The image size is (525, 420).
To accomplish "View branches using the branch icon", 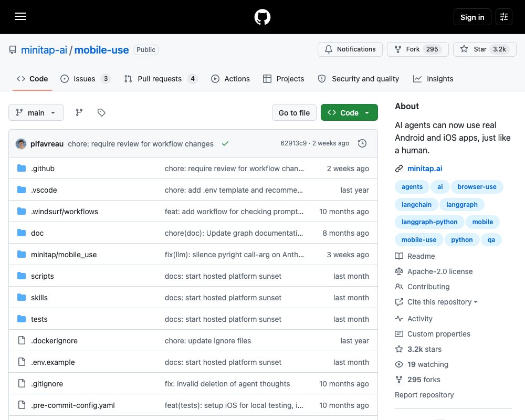I will pyautogui.click(x=79, y=112).
